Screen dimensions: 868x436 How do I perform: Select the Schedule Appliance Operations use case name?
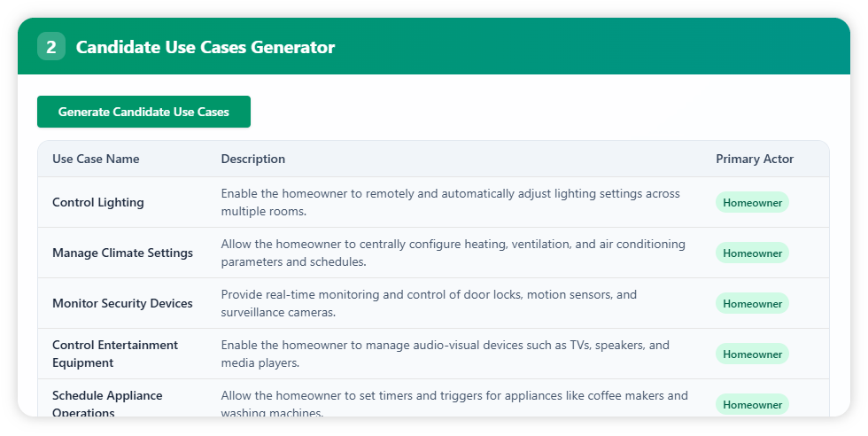pyautogui.click(x=107, y=403)
